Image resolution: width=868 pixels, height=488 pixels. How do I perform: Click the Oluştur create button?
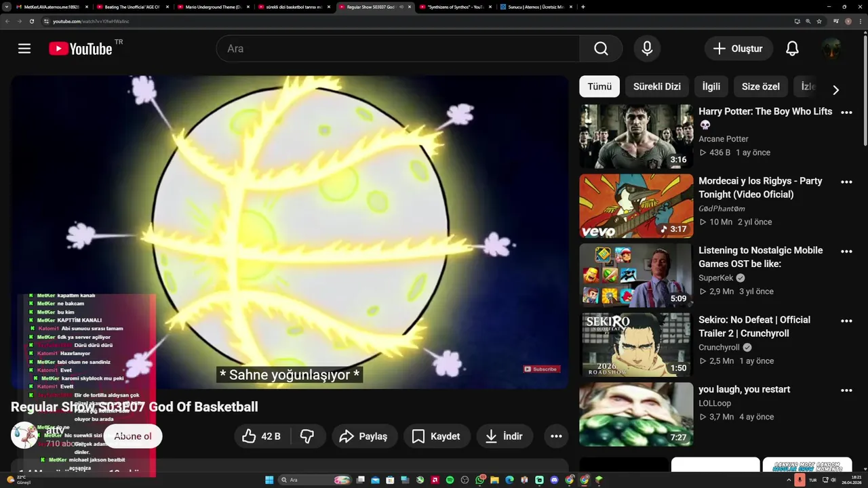pos(738,49)
